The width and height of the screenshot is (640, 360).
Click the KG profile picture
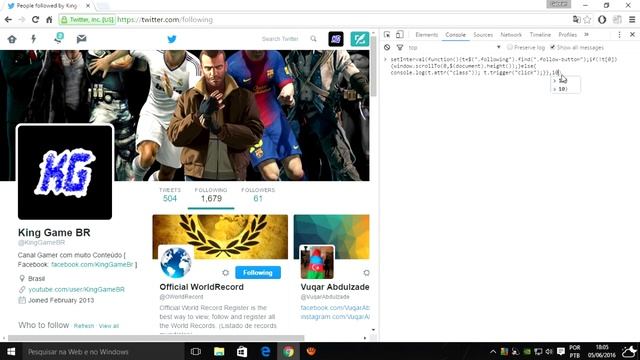pyautogui.click(x=65, y=172)
